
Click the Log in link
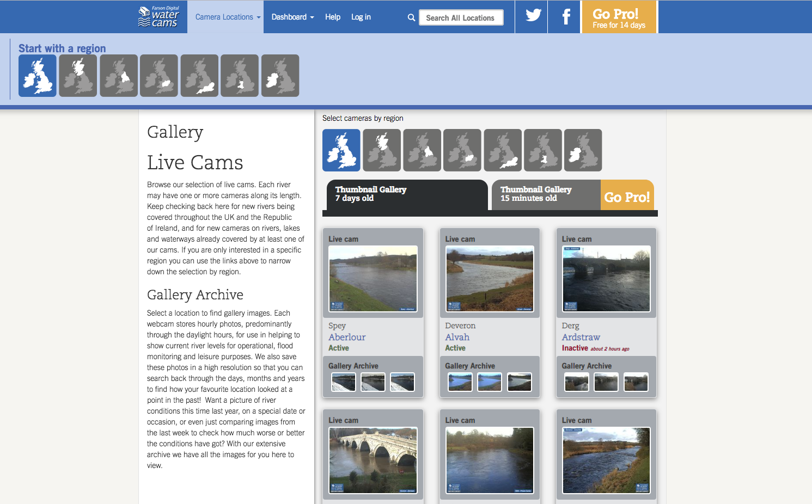point(361,17)
